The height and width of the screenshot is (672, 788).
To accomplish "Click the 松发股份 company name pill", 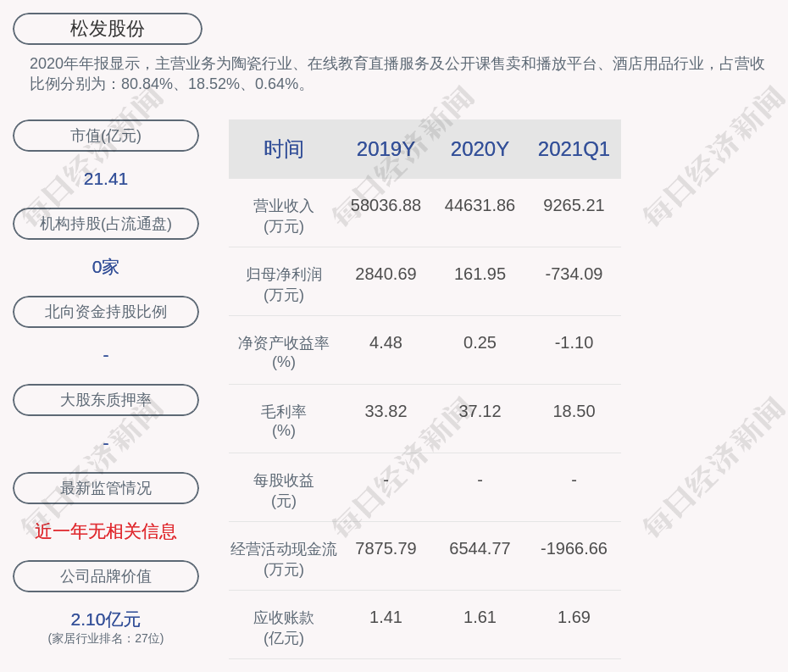I will [107, 29].
